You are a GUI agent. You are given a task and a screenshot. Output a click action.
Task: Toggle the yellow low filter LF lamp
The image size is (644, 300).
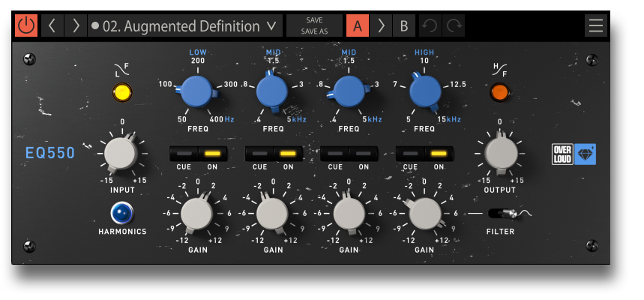(122, 92)
